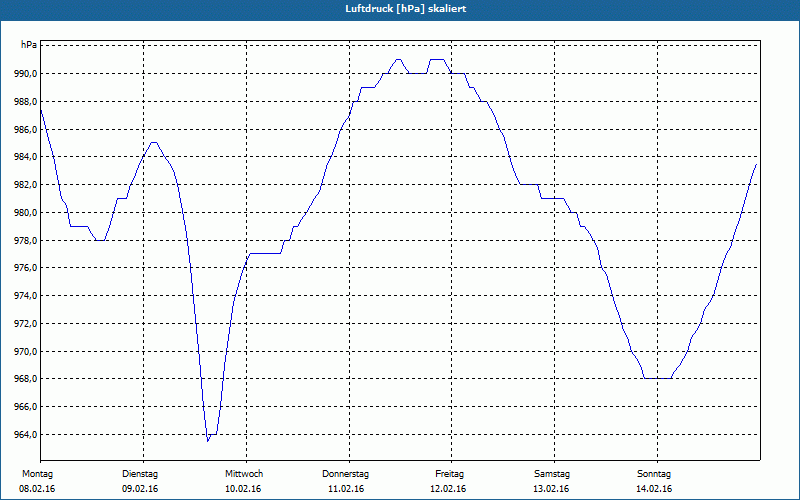Click the 972,0 axis value

pos(26,324)
